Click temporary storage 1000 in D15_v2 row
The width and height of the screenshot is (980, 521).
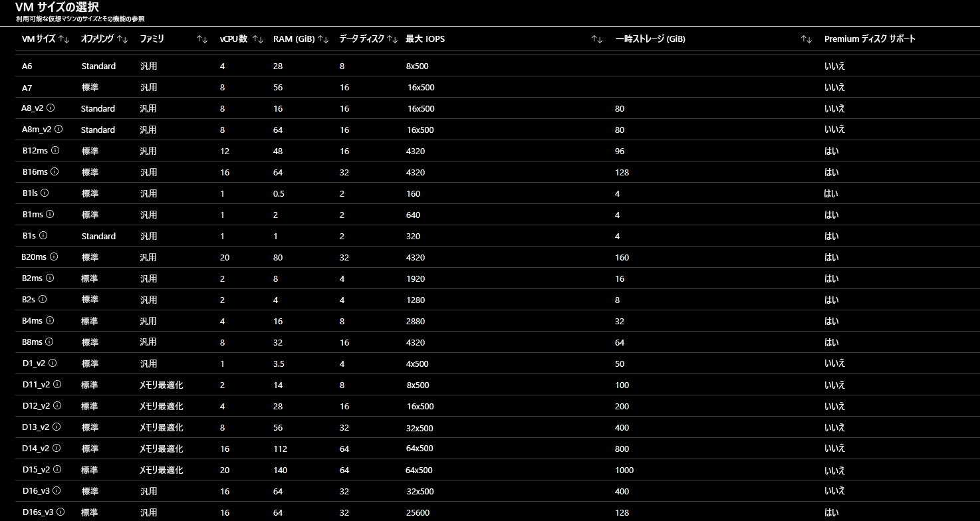coord(624,470)
